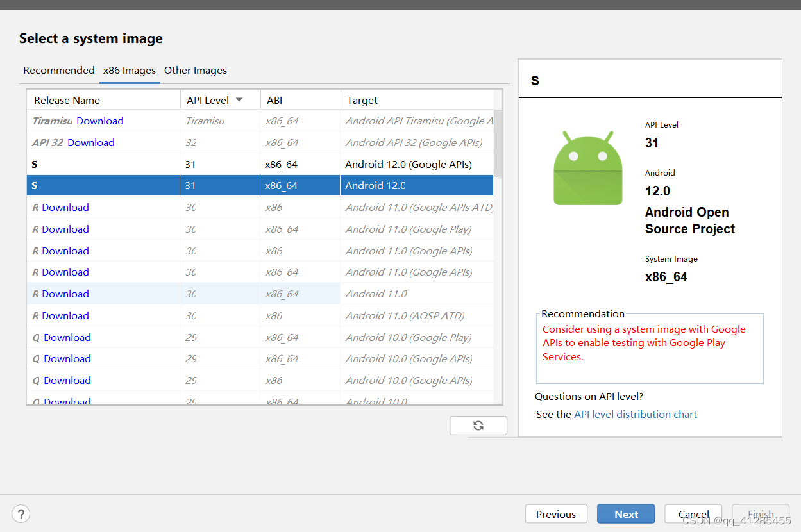Download R x86_64 image for Android 11.0 (Google APIs)
This screenshot has width=801, height=532.
point(65,272)
